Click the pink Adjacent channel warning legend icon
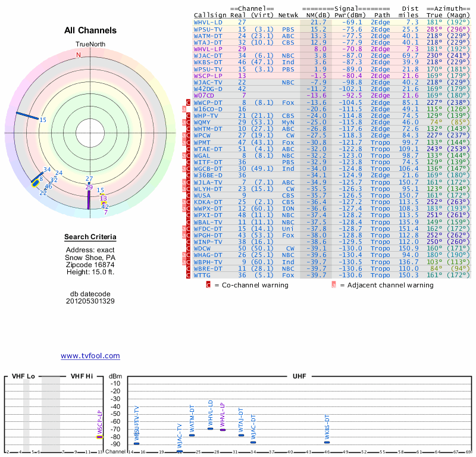 click(x=334, y=285)
